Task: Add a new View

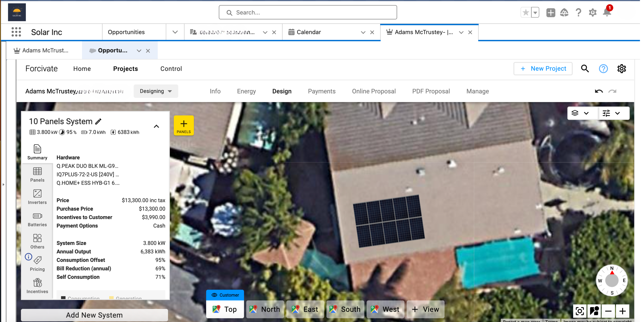Action: tap(425, 309)
